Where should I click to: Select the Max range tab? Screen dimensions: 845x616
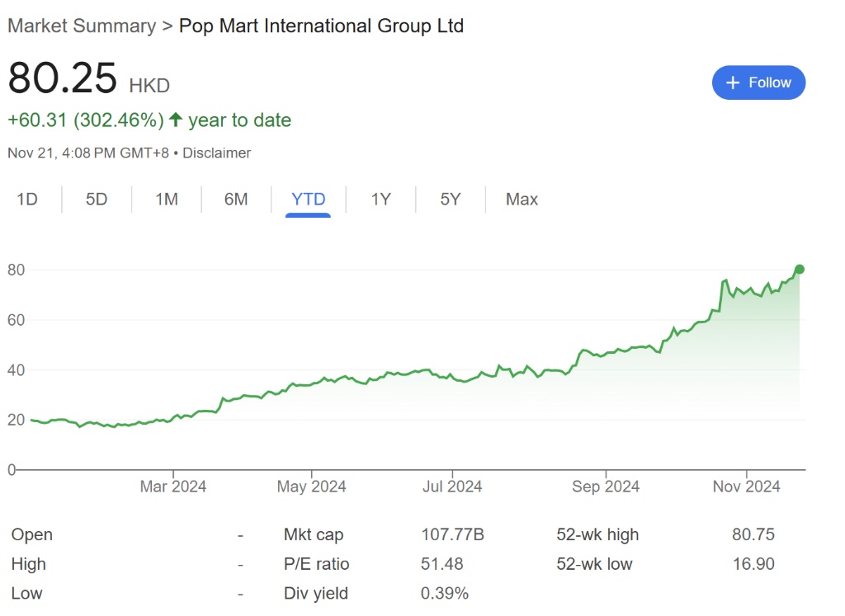(522, 199)
